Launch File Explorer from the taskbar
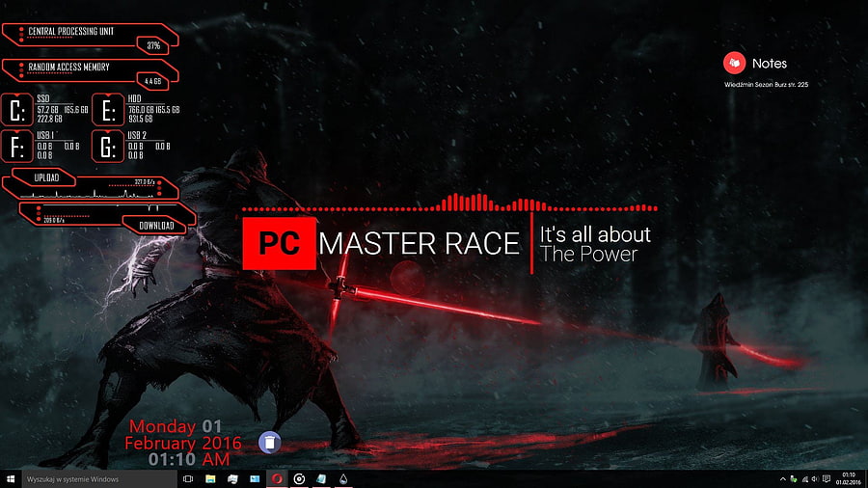Image resolution: width=868 pixels, height=488 pixels. coord(210,479)
